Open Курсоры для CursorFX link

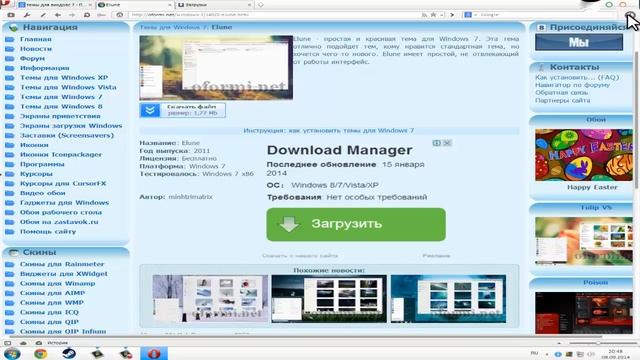pyautogui.click(x=63, y=184)
